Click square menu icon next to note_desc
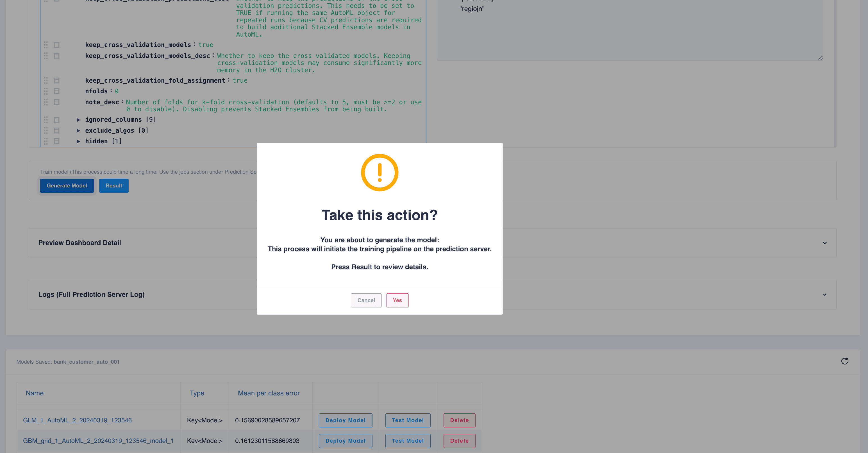This screenshot has height=453, width=868. (57, 102)
